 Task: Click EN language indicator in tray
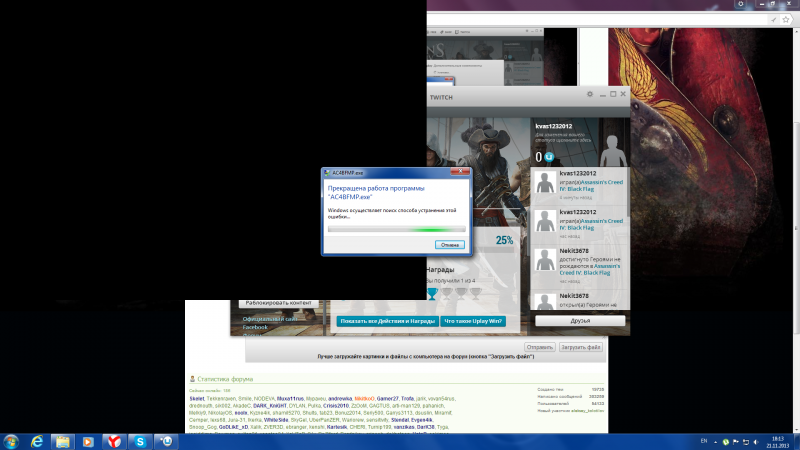pyautogui.click(x=704, y=441)
